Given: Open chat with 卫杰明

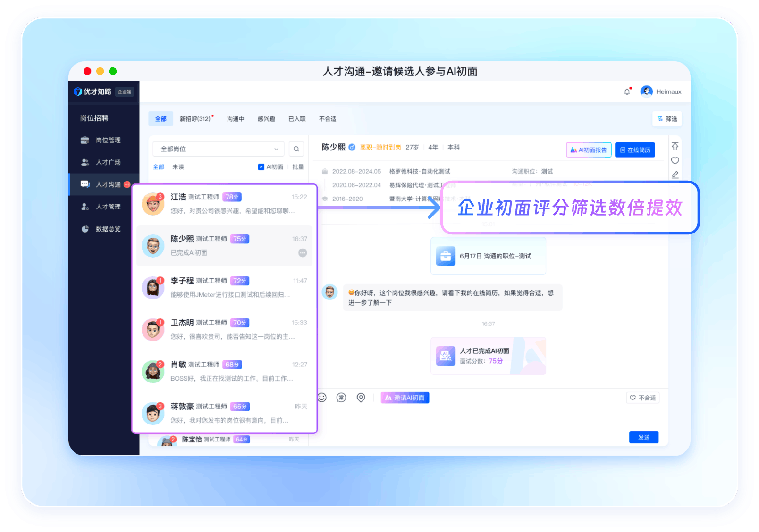Looking at the screenshot, I should 225,330.
